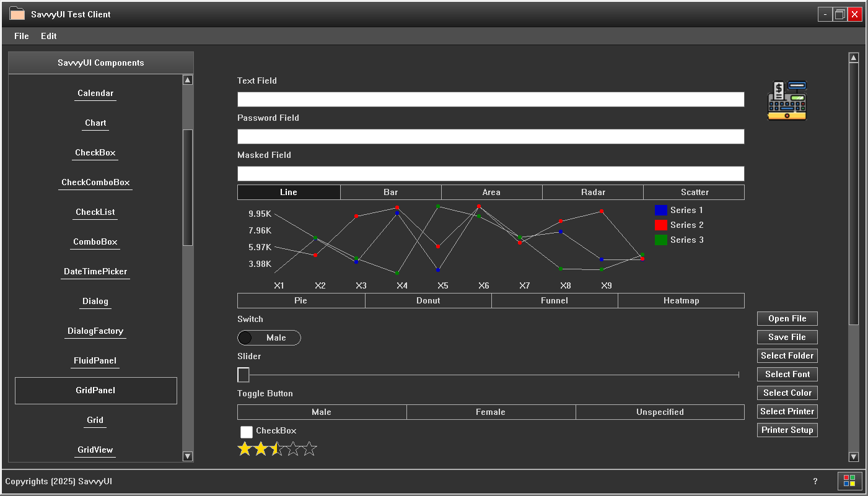This screenshot has width=868, height=496.
Task: Check the CheckBox control
Action: 247,432
